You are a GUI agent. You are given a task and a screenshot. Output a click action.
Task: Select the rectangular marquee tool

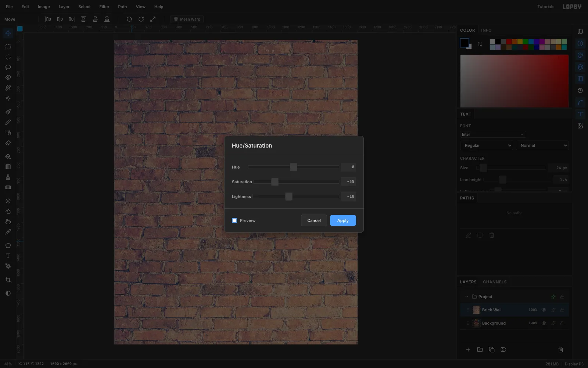click(x=8, y=47)
